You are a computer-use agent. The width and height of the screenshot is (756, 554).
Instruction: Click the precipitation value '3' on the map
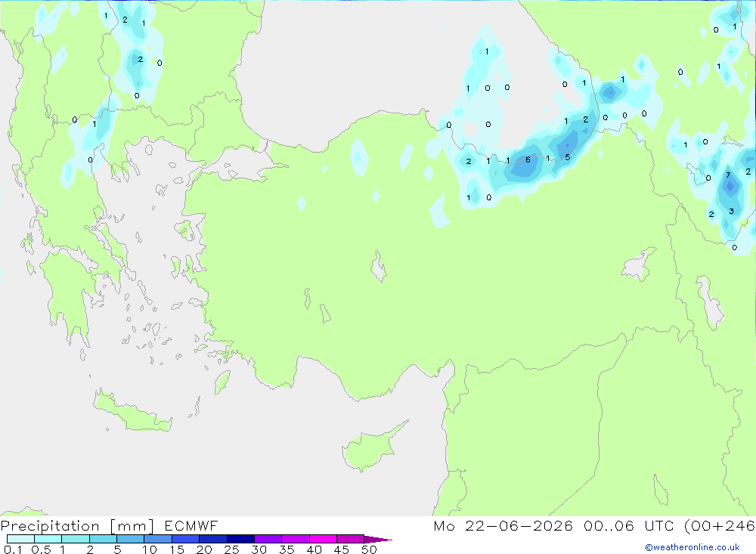coord(731,211)
